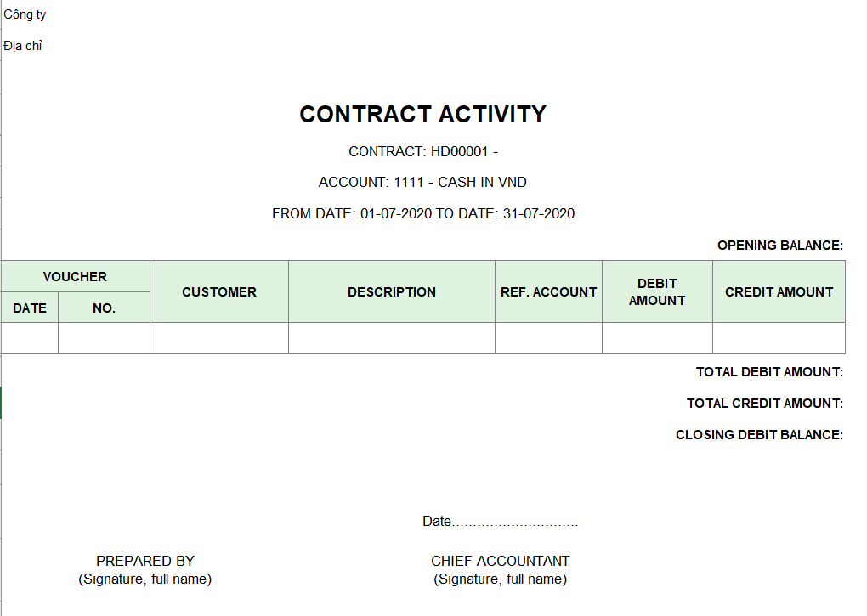Click the empty cell under DESCRIPTION

pos(392,338)
